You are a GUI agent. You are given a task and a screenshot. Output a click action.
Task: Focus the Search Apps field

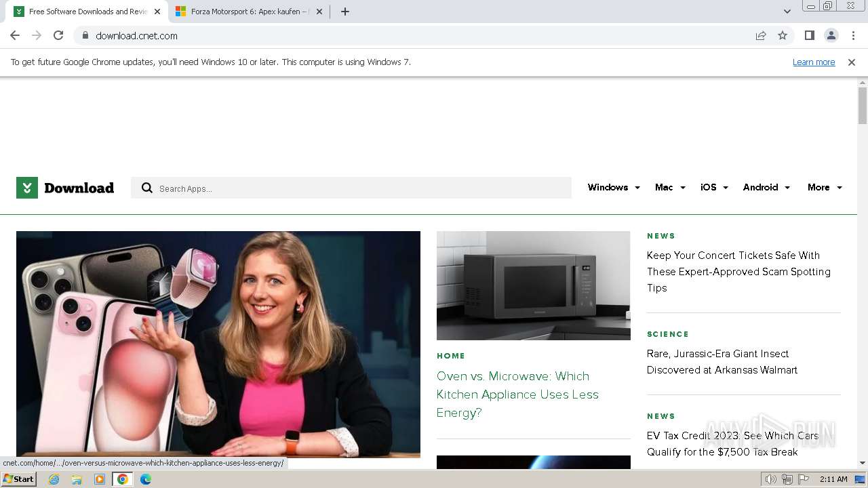[351, 188]
